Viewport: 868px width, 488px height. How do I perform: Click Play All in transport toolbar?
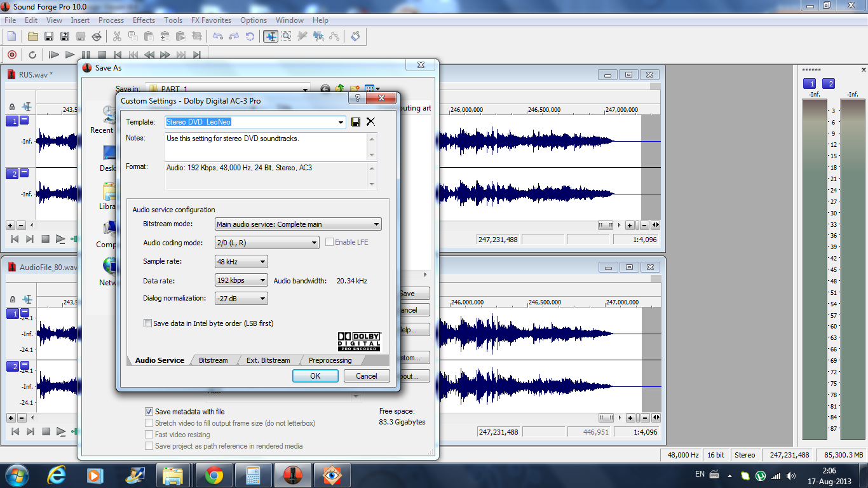click(x=54, y=55)
